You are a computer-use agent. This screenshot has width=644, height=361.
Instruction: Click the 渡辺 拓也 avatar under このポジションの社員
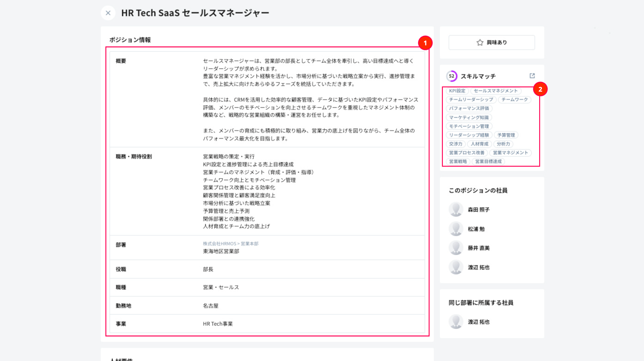point(456,267)
